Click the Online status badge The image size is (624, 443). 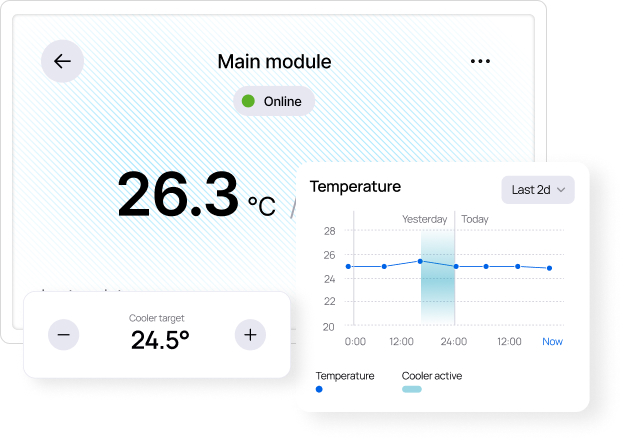pos(274,101)
